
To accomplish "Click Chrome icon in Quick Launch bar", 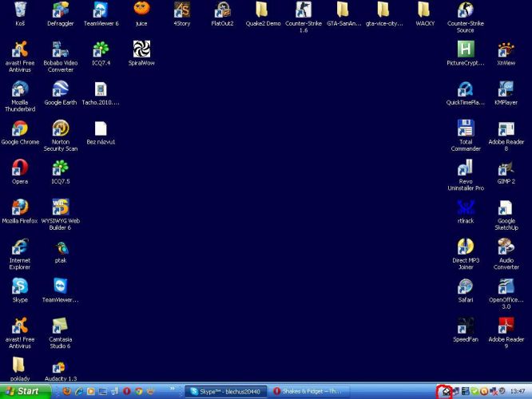I will pos(138,392).
